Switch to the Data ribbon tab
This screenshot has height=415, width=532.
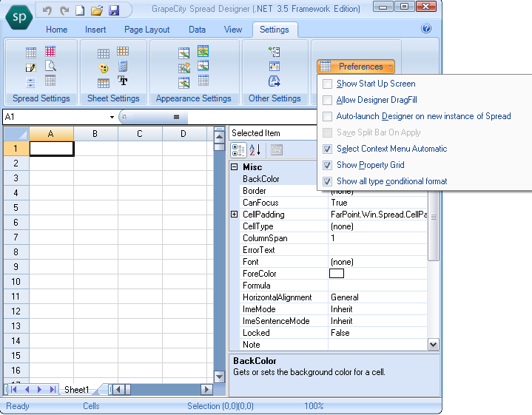click(x=197, y=30)
